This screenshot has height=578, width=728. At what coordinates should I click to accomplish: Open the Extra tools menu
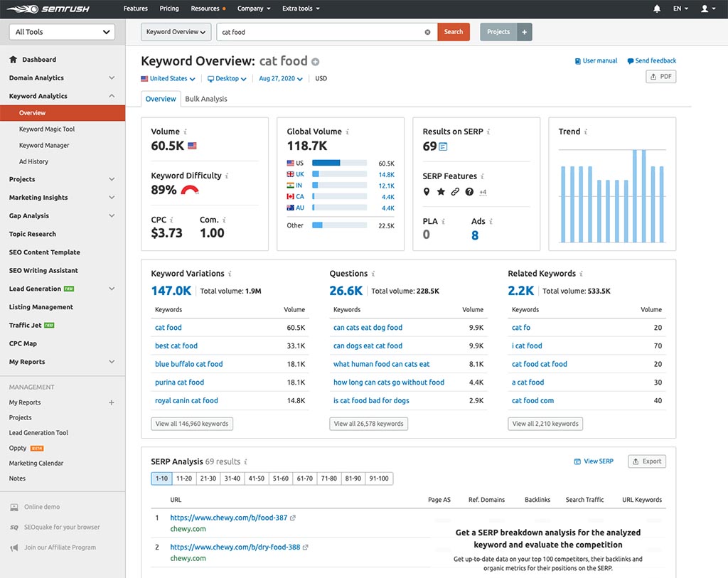click(301, 9)
